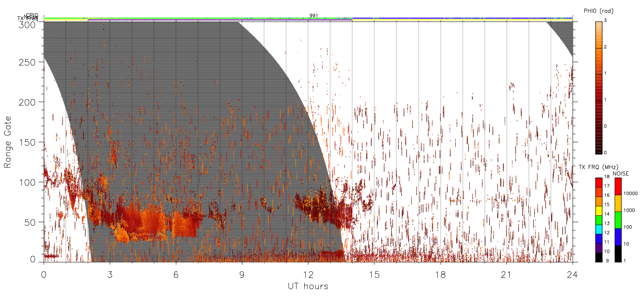
Task: Pick the black NOISE swatch between 1 and 10
Action: [618, 254]
